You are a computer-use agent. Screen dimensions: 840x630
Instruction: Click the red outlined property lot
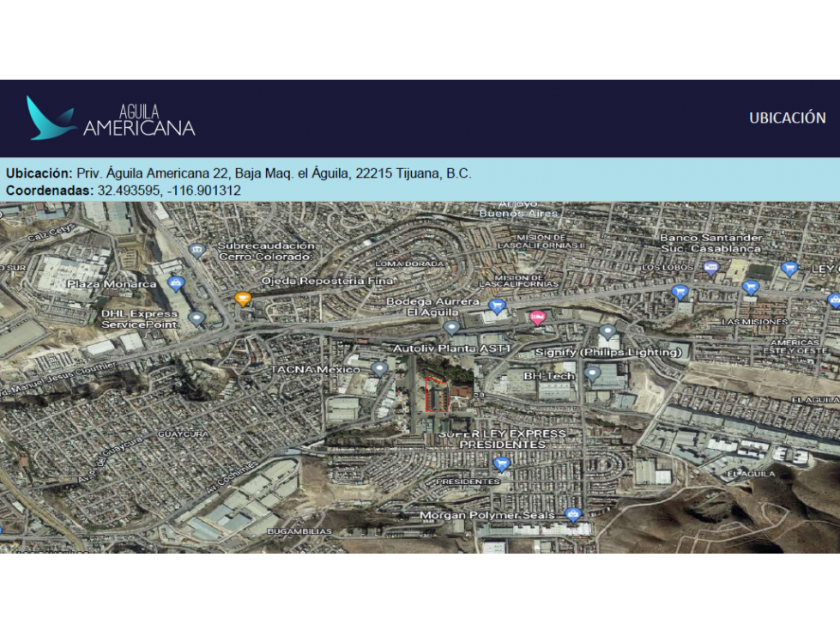point(437,395)
